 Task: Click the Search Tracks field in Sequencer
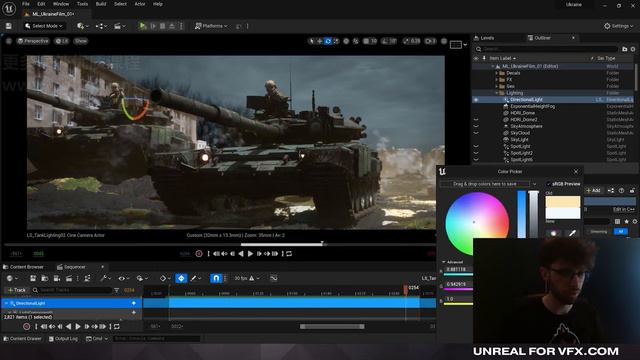pyautogui.click(x=72, y=290)
